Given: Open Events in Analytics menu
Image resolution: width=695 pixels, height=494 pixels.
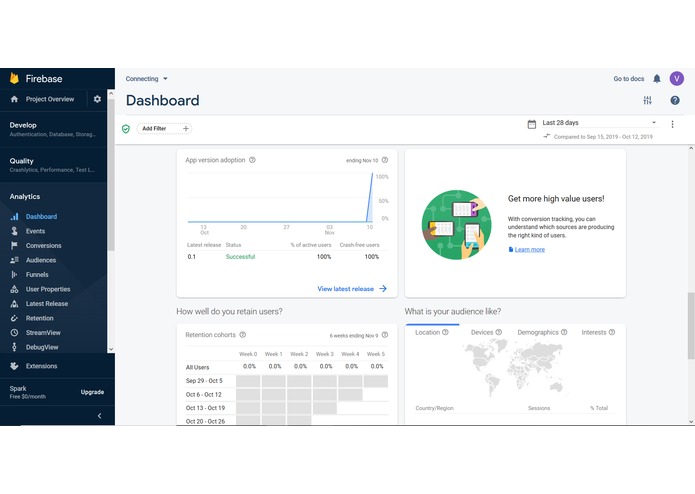Looking at the screenshot, I should (x=35, y=231).
